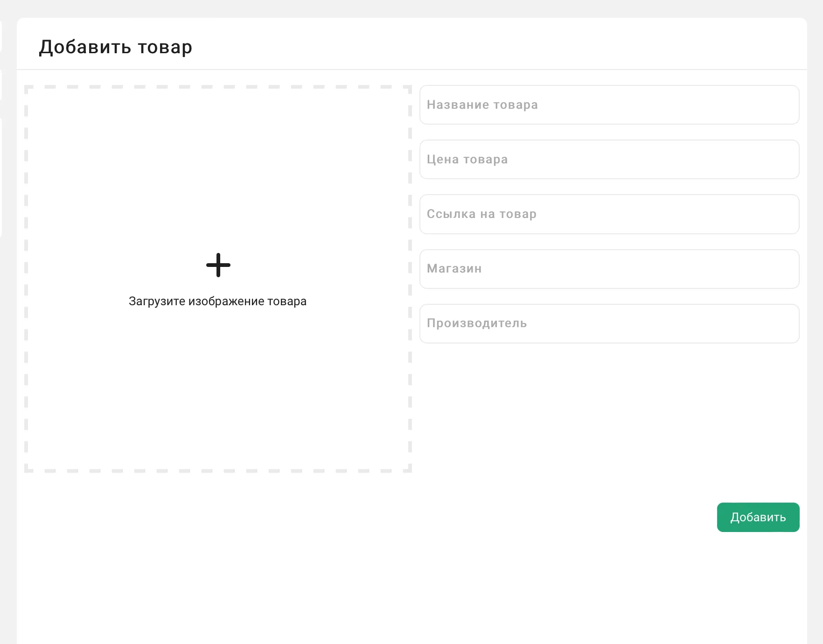Select the "Ссылка на товар" text box
The image size is (823, 644).
(x=609, y=214)
